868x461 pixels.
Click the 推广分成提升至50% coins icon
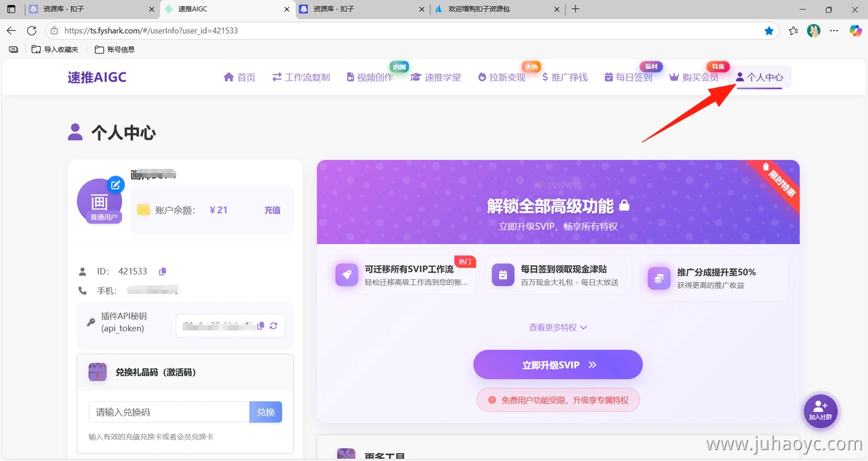pos(659,278)
